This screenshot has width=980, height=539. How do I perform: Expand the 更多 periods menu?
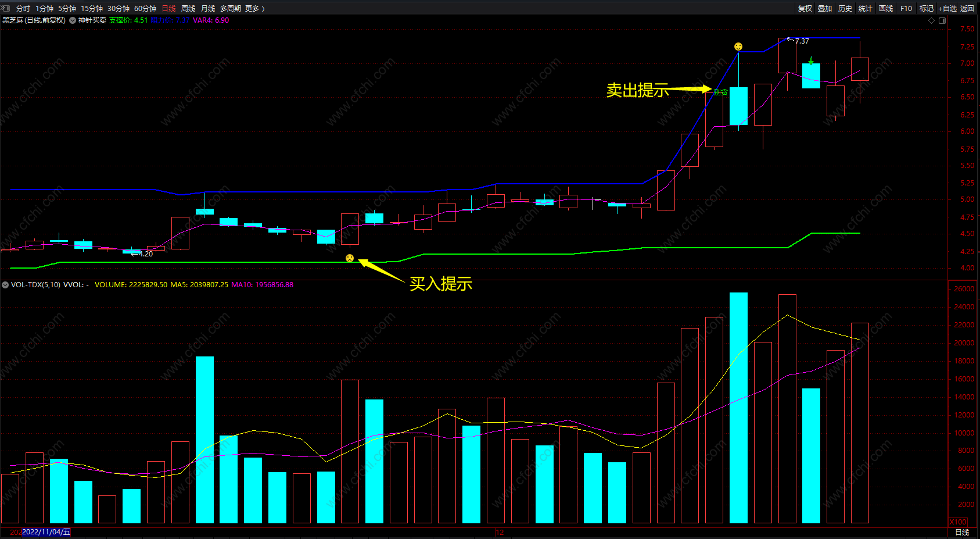(254, 9)
